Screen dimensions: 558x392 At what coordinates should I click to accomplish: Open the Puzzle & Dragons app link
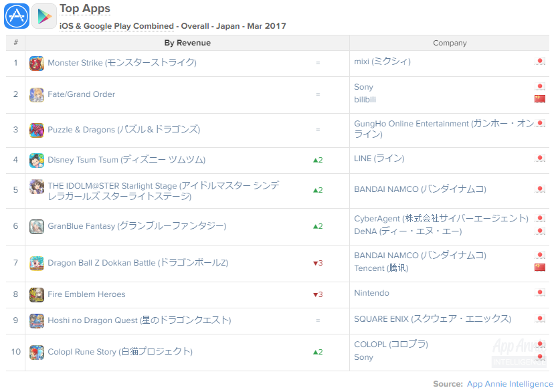click(x=124, y=130)
